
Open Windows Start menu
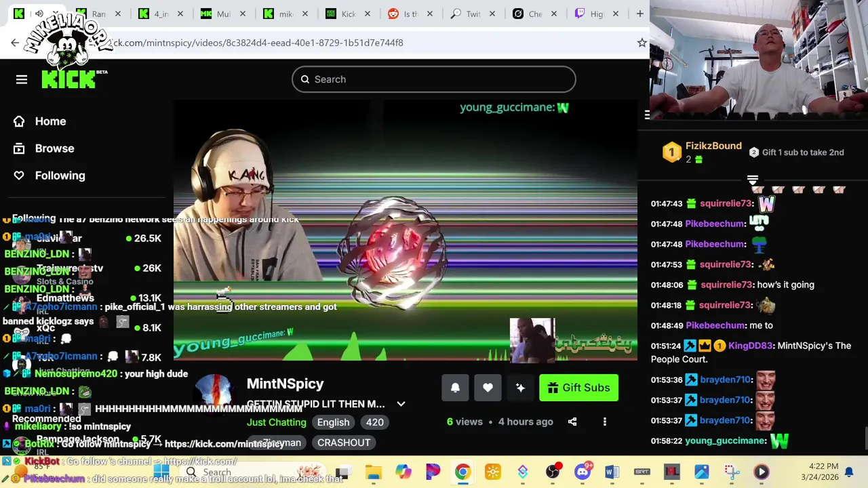coord(161,472)
